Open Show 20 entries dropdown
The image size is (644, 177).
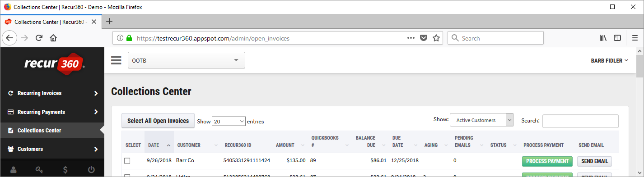click(x=229, y=121)
